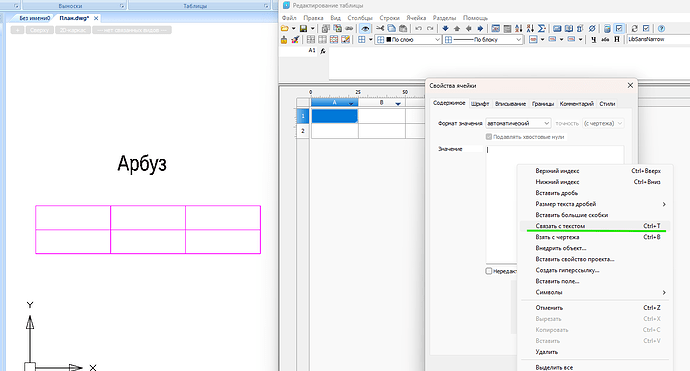Redo the action in the table editor
Image resolution: width=690 pixels, height=371 pixels.
pos(430,29)
